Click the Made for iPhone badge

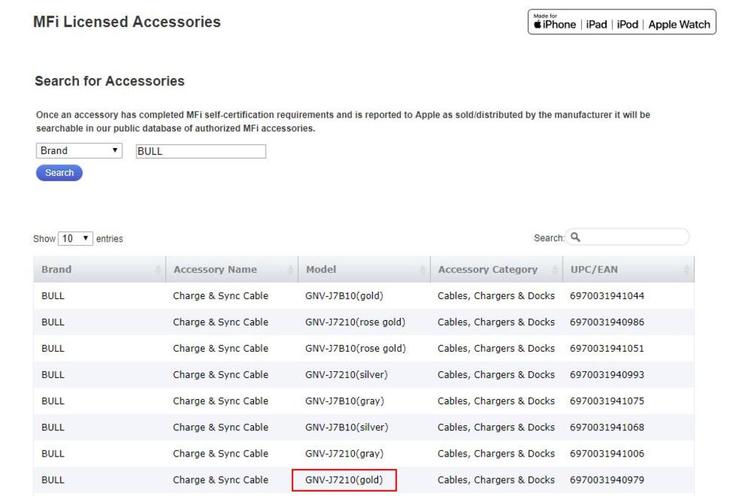(x=622, y=22)
